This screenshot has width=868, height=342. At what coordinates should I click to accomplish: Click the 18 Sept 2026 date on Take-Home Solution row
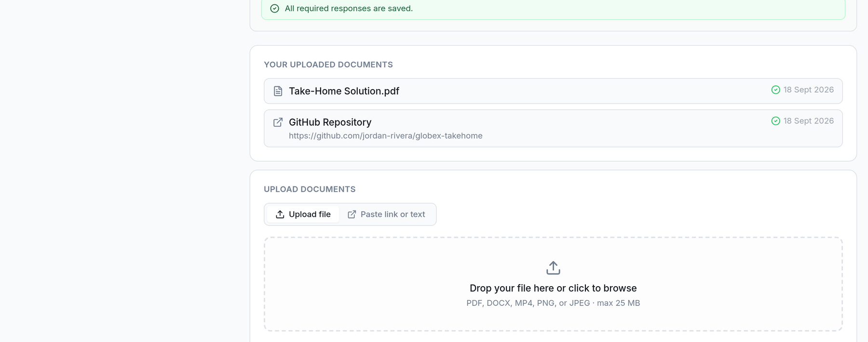(x=808, y=90)
